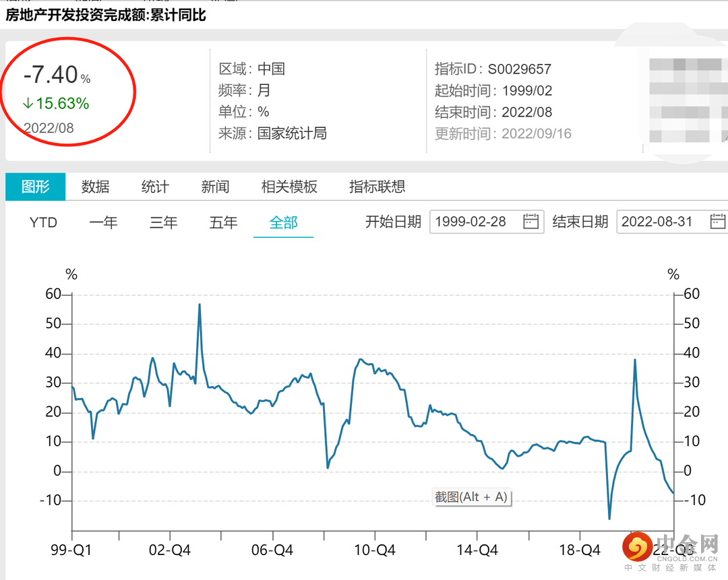Click the start date field 1999-02-28
728x580 pixels.
[487, 222]
